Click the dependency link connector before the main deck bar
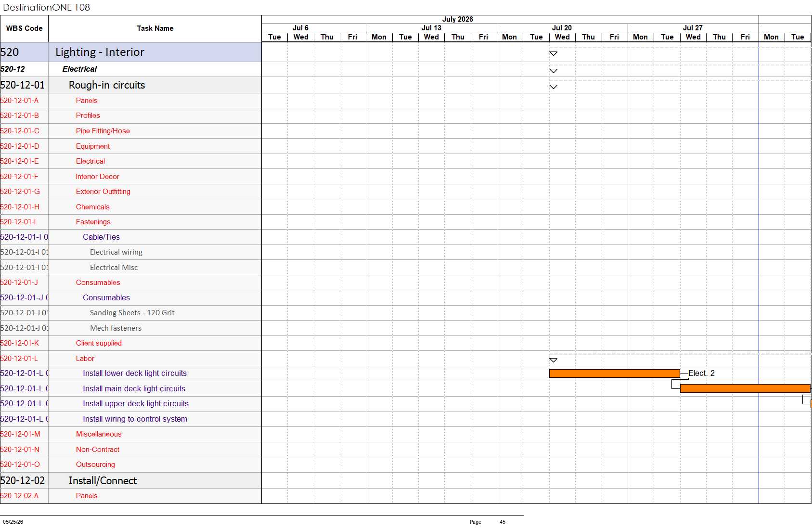812x528 pixels. pos(676,384)
